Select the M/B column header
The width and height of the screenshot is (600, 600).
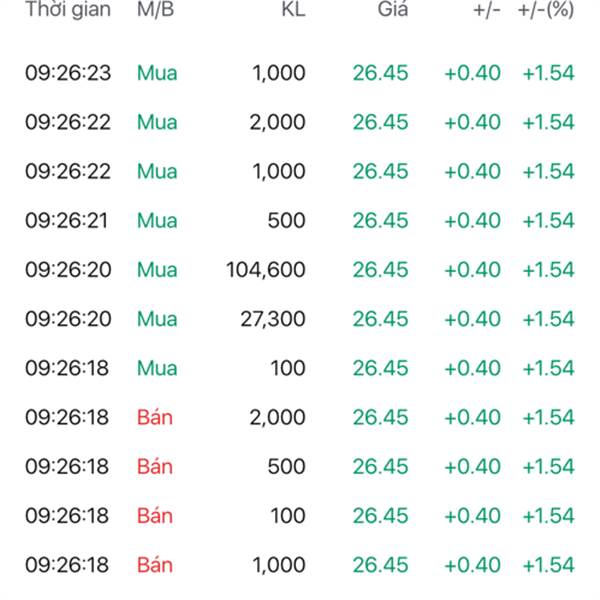(x=156, y=9)
